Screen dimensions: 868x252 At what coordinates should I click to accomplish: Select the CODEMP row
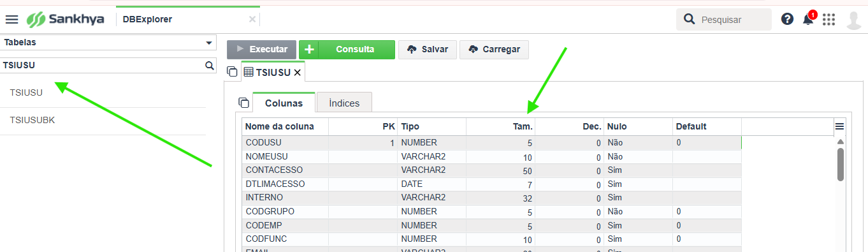[x=492, y=225]
